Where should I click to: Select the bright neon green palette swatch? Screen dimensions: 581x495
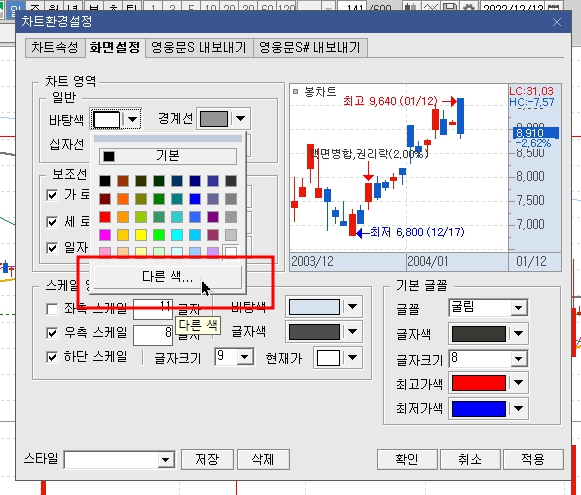[159, 235]
